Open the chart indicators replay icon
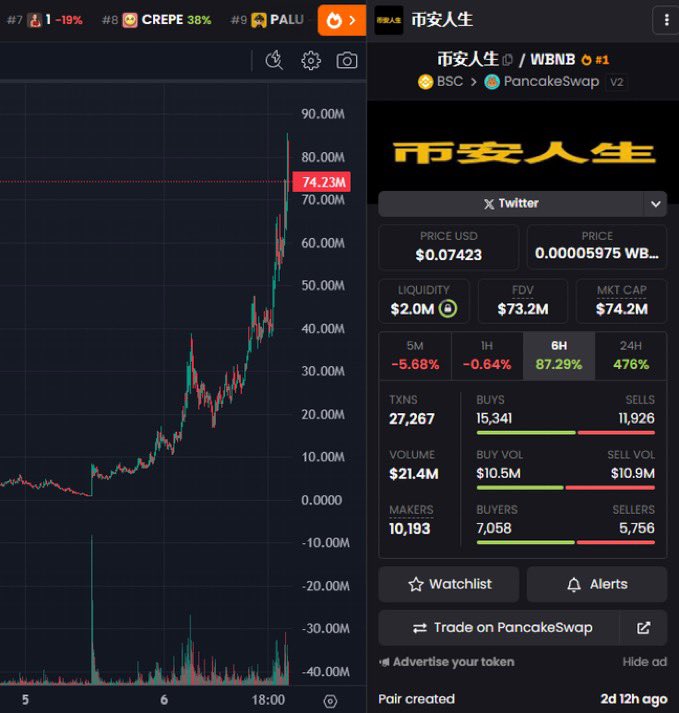679x713 pixels. coord(274,60)
